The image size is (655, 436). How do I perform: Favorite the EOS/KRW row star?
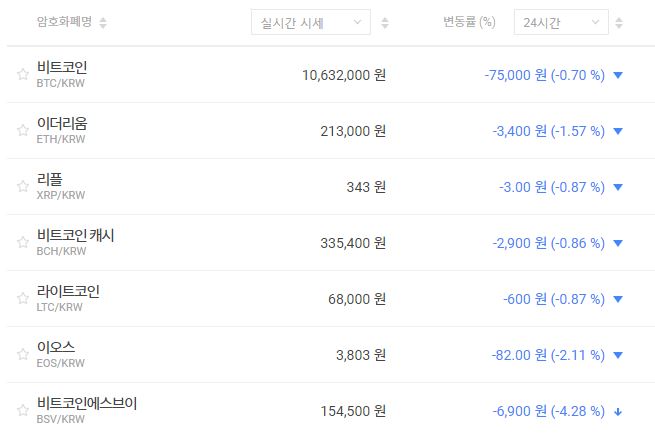tap(23, 354)
